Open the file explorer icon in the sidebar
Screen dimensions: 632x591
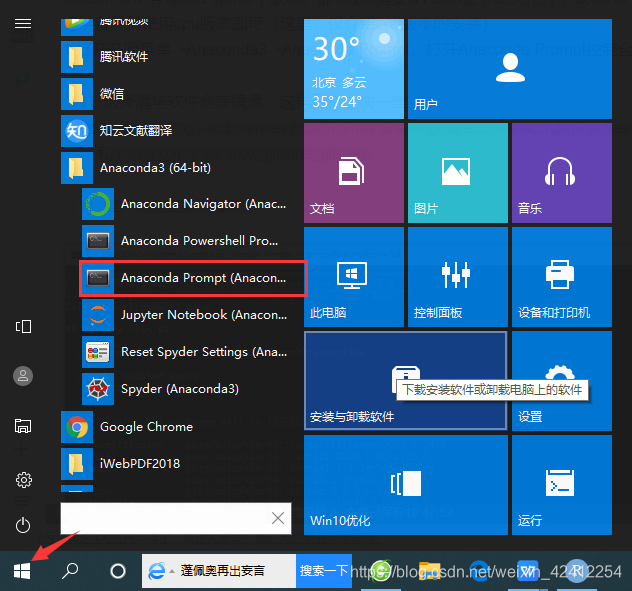pos(23,426)
